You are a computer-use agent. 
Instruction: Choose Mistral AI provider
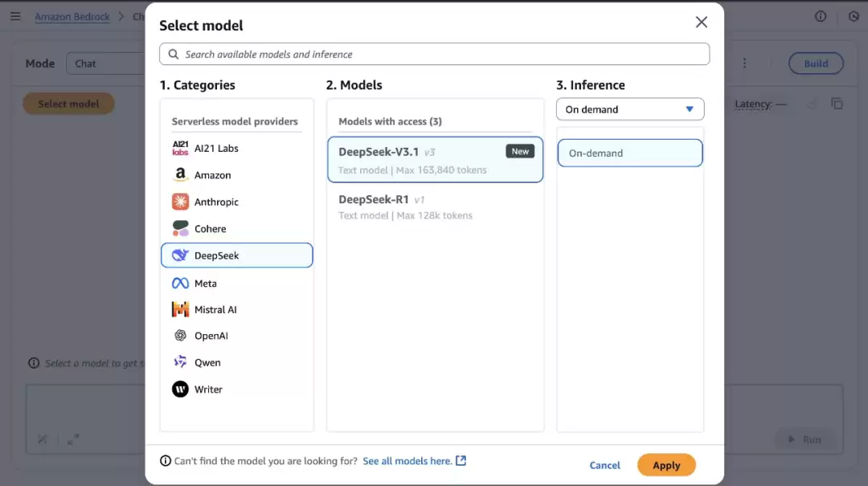pyautogui.click(x=215, y=310)
